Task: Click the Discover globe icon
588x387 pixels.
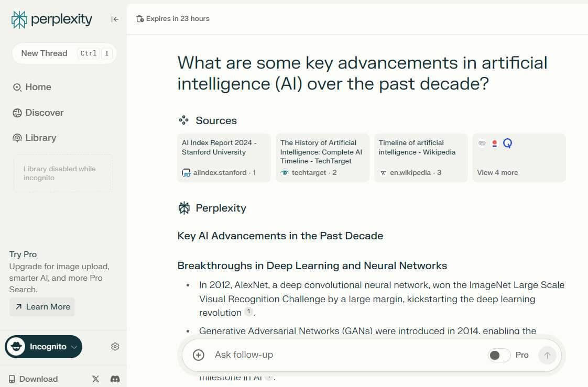Action: 17,113
